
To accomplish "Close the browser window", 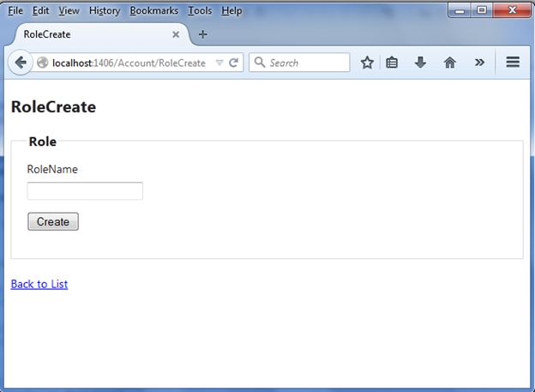I will click(512, 10).
